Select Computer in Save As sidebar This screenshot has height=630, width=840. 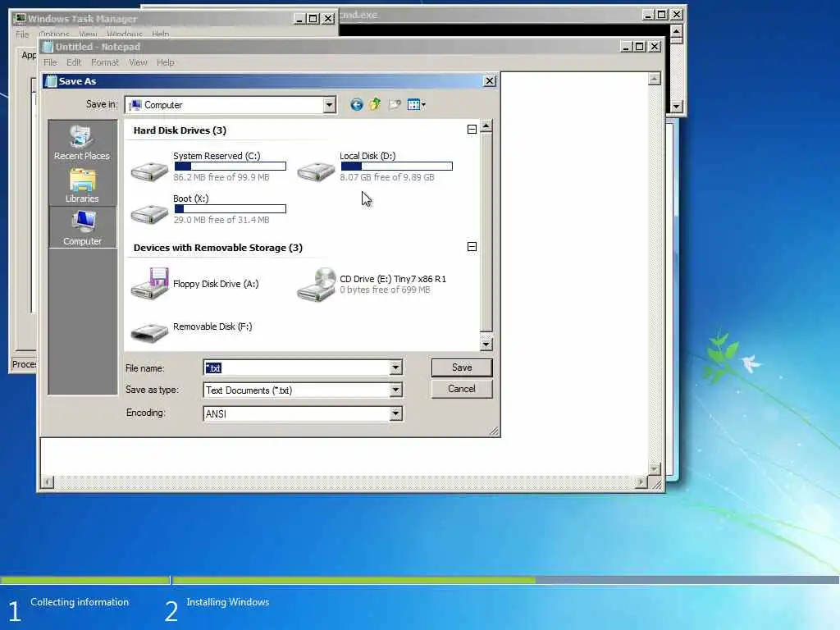pos(83,228)
